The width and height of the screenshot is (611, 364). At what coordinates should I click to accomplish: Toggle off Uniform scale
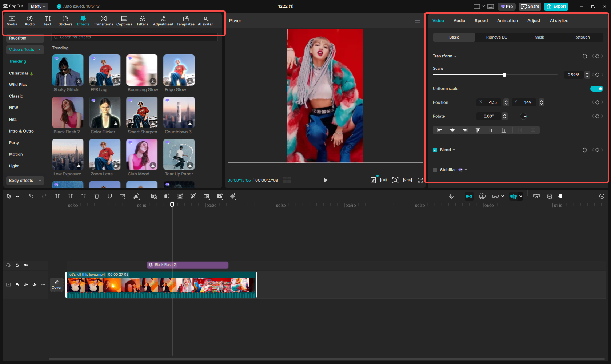pos(596,88)
